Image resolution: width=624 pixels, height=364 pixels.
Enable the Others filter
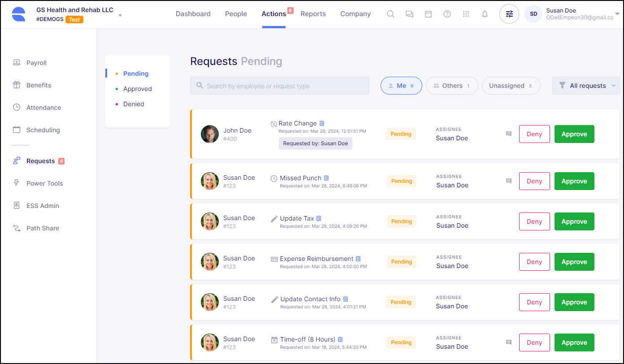pyautogui.click(x=451, y=86)
